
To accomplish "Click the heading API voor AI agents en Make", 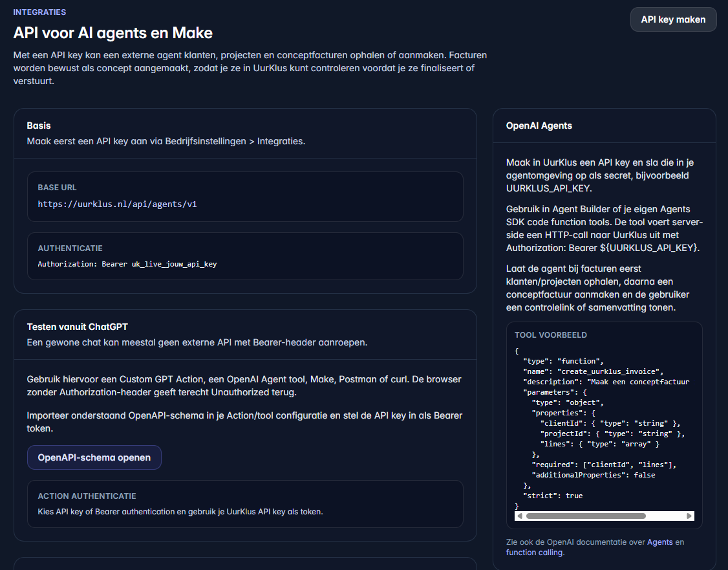I will (x=113, y=33).
